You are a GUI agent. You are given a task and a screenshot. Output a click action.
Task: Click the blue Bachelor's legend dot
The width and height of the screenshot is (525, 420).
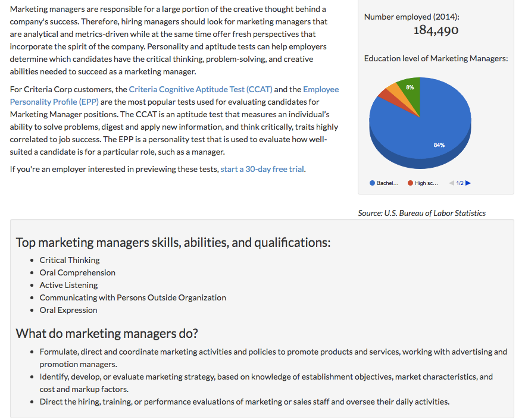pos(372,183)
